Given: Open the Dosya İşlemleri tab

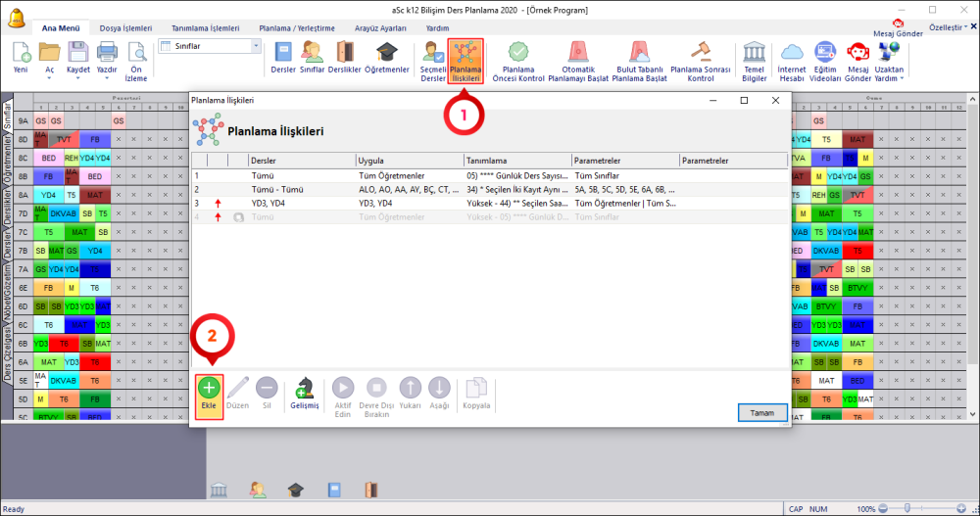Looking at the screenshot, I should point(125,28).
